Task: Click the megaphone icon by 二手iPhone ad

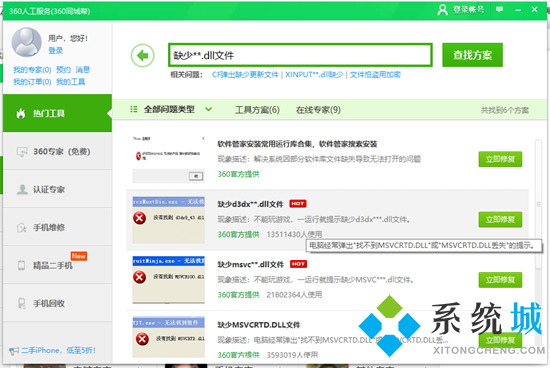Action: (x=14, y=350)
